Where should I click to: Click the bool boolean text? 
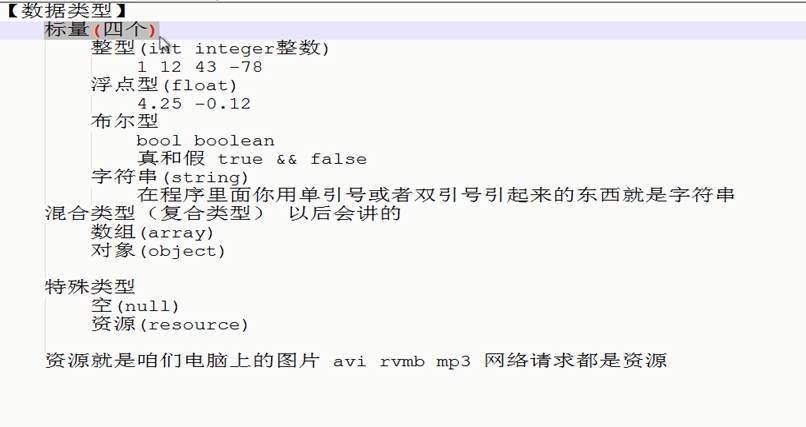point(206,141)
